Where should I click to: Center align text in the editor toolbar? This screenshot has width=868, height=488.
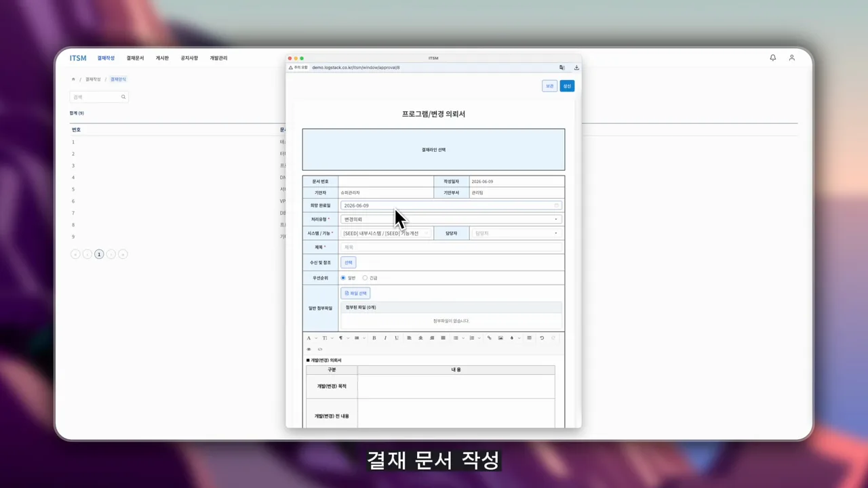pyautogui.click(x=420, y=338)
